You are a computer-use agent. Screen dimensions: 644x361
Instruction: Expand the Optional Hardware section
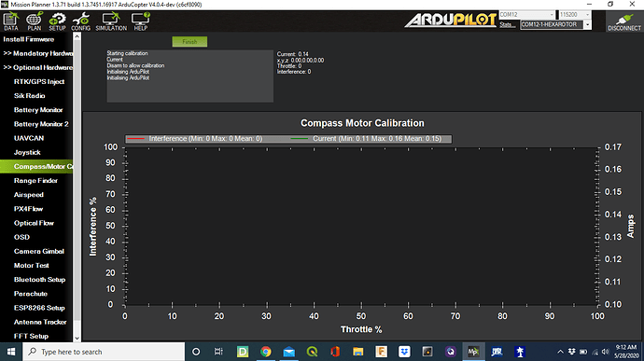[38, 67]
